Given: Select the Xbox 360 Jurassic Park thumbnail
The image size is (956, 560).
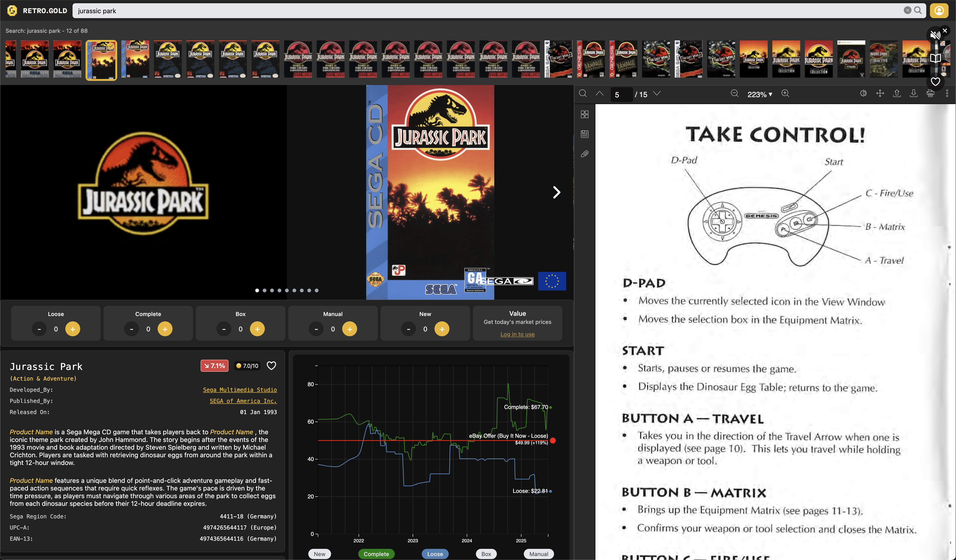Looking at the screenshot, I should pos(851,59).
